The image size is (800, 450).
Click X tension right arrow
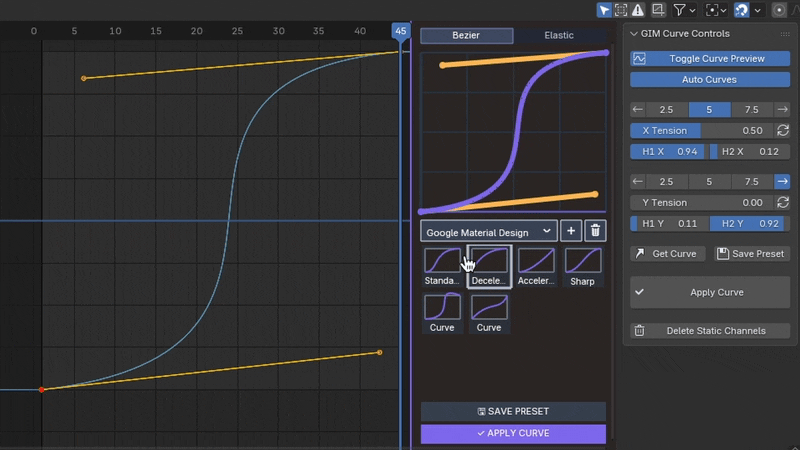coord(782,110)
